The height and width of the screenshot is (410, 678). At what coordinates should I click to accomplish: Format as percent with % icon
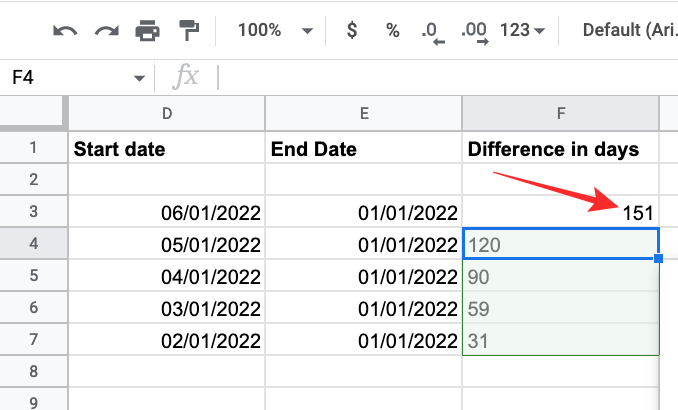(x=392, y=31)
